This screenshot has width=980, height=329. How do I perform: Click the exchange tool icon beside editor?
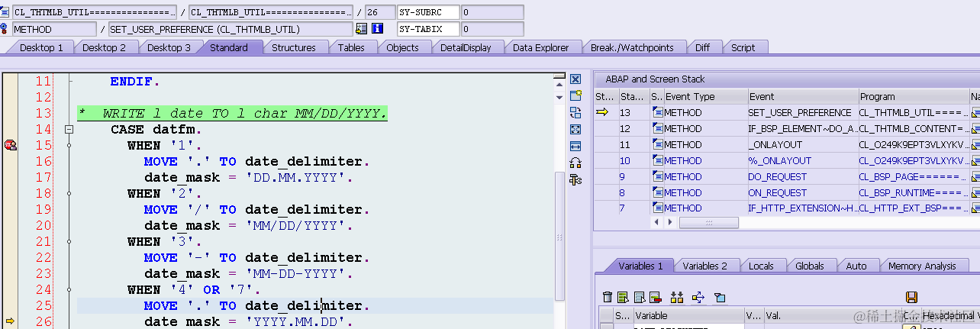(575, 112)
